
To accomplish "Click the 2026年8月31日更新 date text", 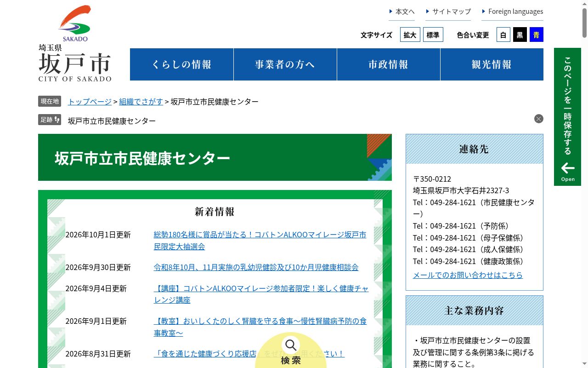I will pos(98,354).
